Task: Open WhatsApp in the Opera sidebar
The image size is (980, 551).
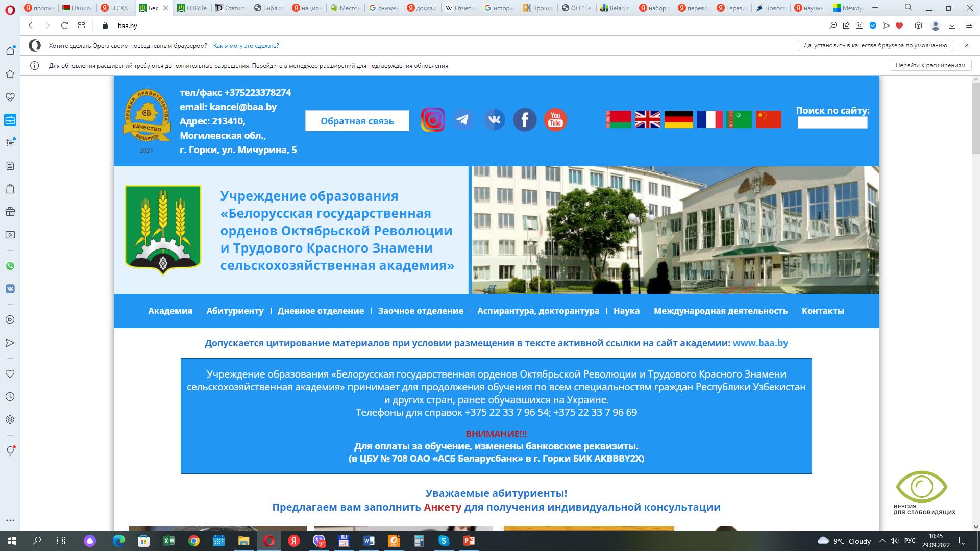Action: click(x=10, y=267)
